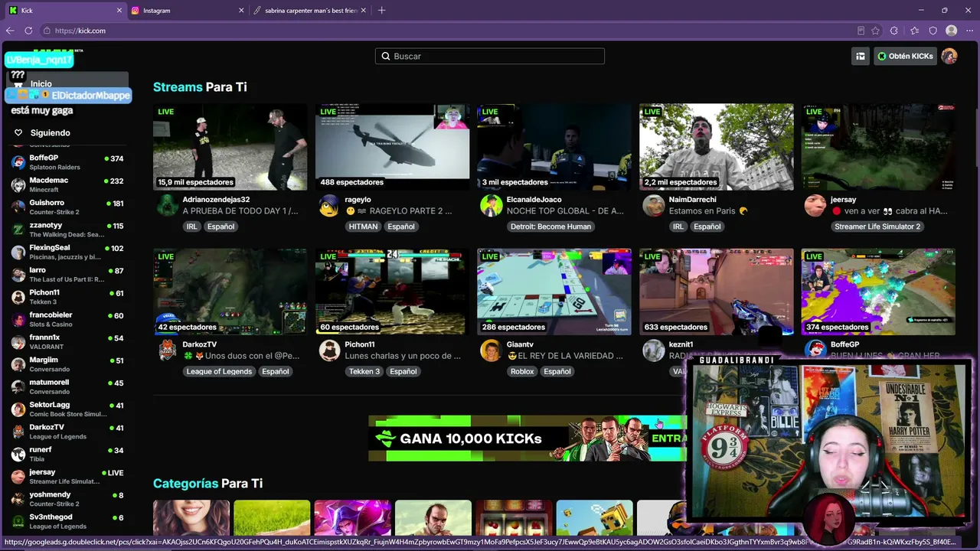Image resolution: width=980 pixels, height=551 pixels.
Task: Open the League of Legends tag under DarkozTV
Action: pyautogui.click(x=219, y=372)
